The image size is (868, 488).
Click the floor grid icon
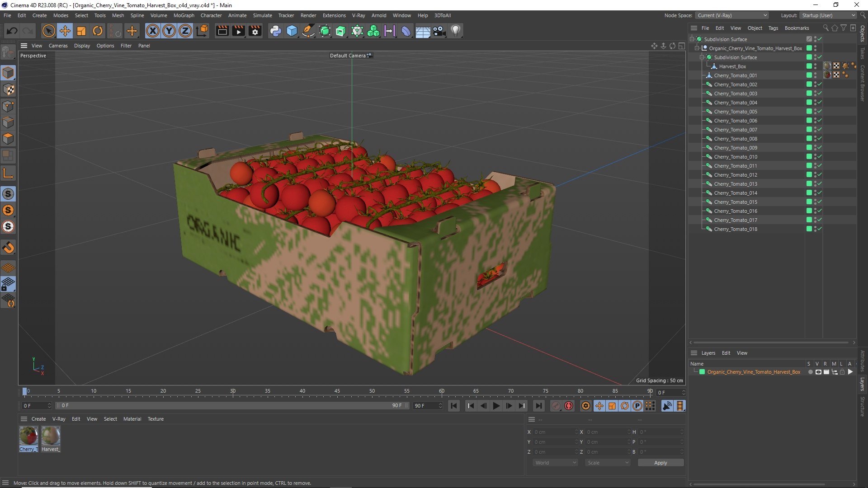click(x=423, y=31)
